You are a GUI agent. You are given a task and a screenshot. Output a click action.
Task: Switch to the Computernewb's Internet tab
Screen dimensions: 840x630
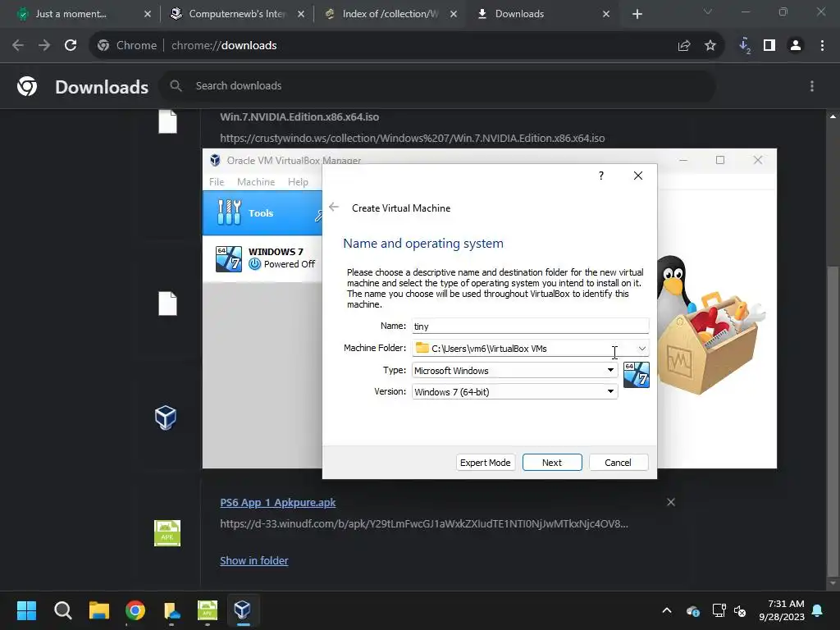[x=237, y=14]
